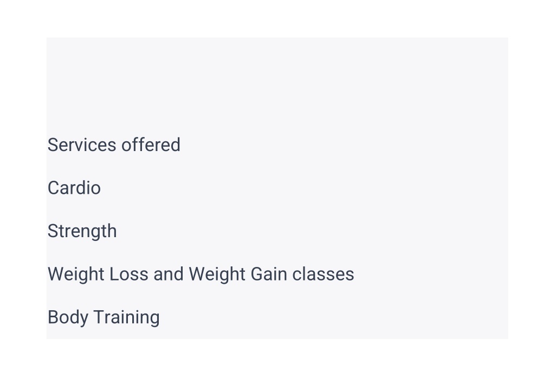Click the word 'classes' at line end
This screenshot has height=392, width=555.
pyautogui.click(x=323, y=274)
